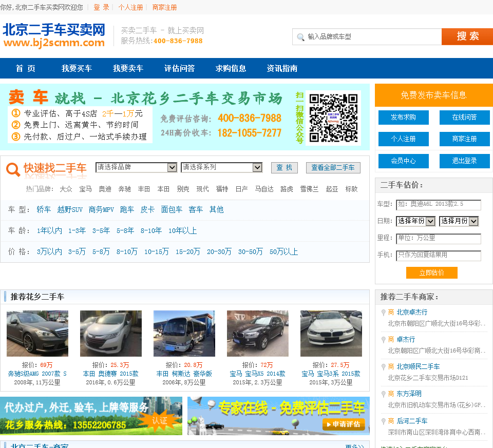Filter price 10-15万
The height and width of the screenshot is (448, 493).
coord(157,251)
